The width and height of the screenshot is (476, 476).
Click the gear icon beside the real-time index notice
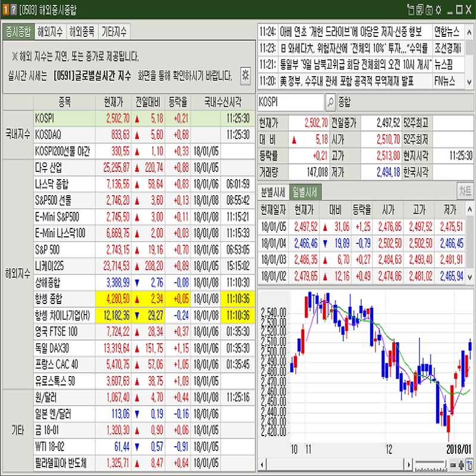click(245, 76)
